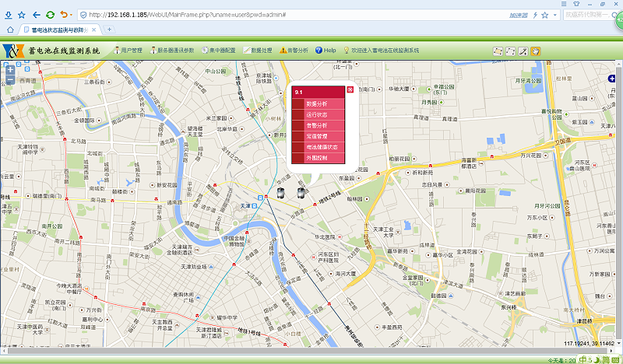Image resolution: width=623 pixels, height=364 pixels.
Task: Click the map zoom out minus button
Action: pos(10,80)
